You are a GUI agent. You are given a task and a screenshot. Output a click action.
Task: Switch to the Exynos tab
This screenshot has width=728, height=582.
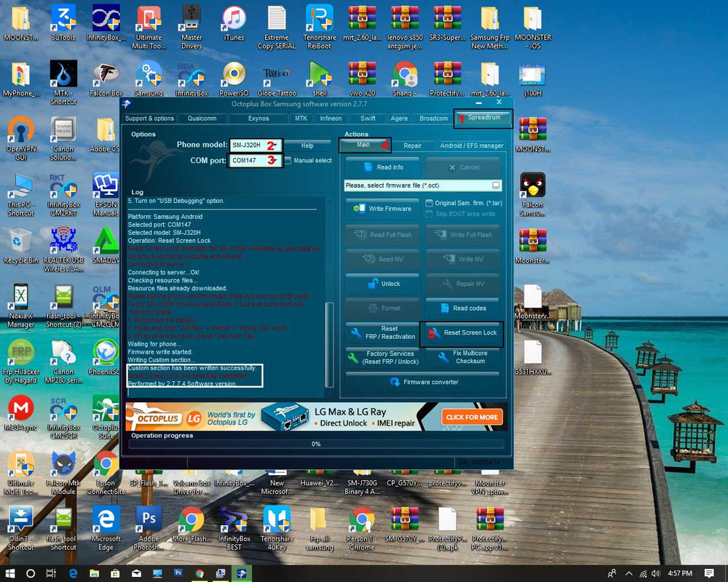coord(258,119)
